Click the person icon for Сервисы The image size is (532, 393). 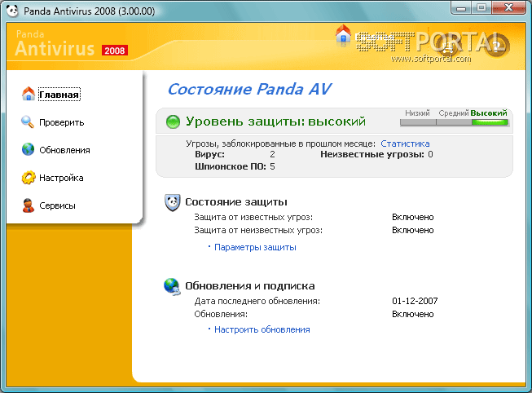click(29, 205)
